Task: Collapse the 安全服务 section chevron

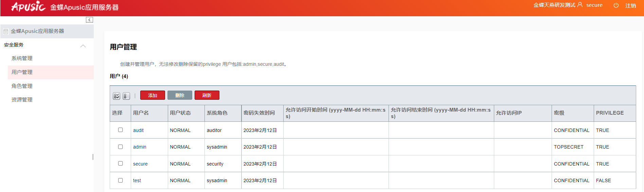Action: 83,46
